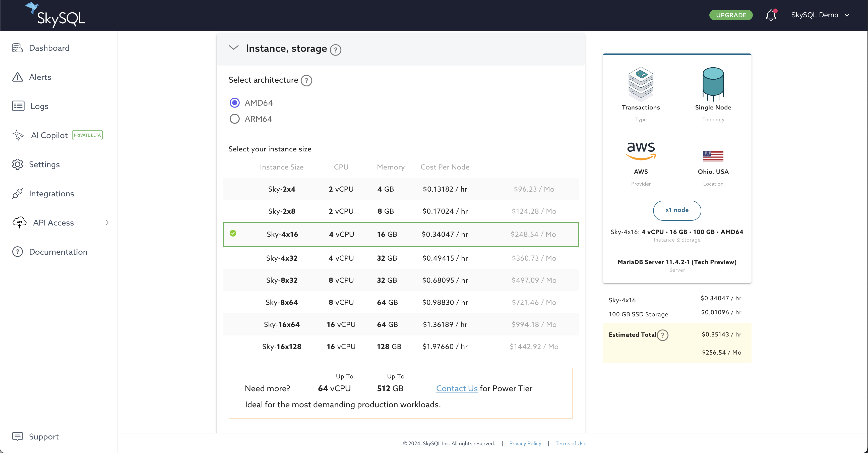Select Alerts in the sidebar

[x=40, y=77]
